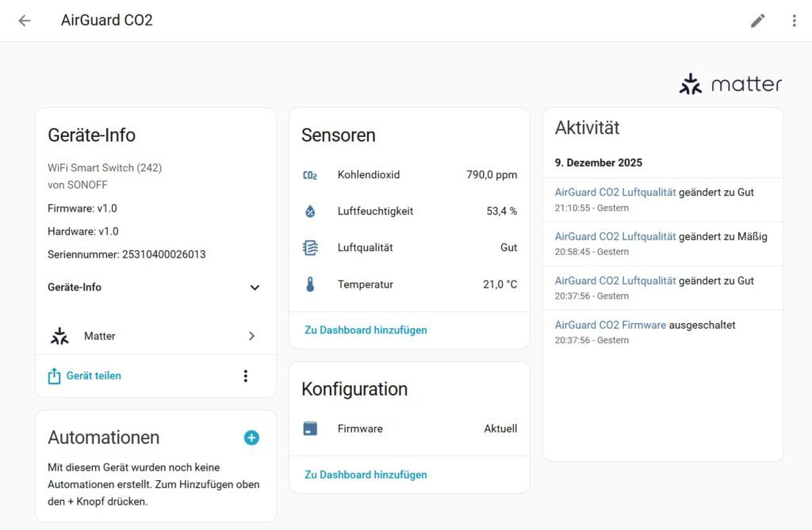Click the pencil edit icon in header
The width and height of the screenshot is (812, 530).
point(757,21)
